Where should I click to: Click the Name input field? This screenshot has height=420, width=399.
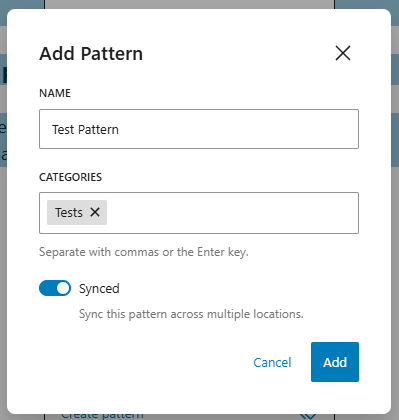point(199,129)
